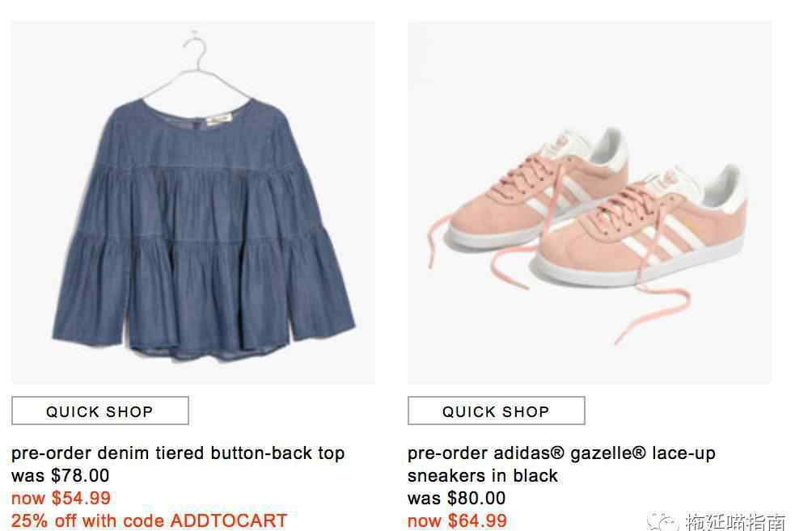Select the was $80.00 original price
The width and height of the screenshot is (812, 531).
pyautogui.click(x=456, y=498)
